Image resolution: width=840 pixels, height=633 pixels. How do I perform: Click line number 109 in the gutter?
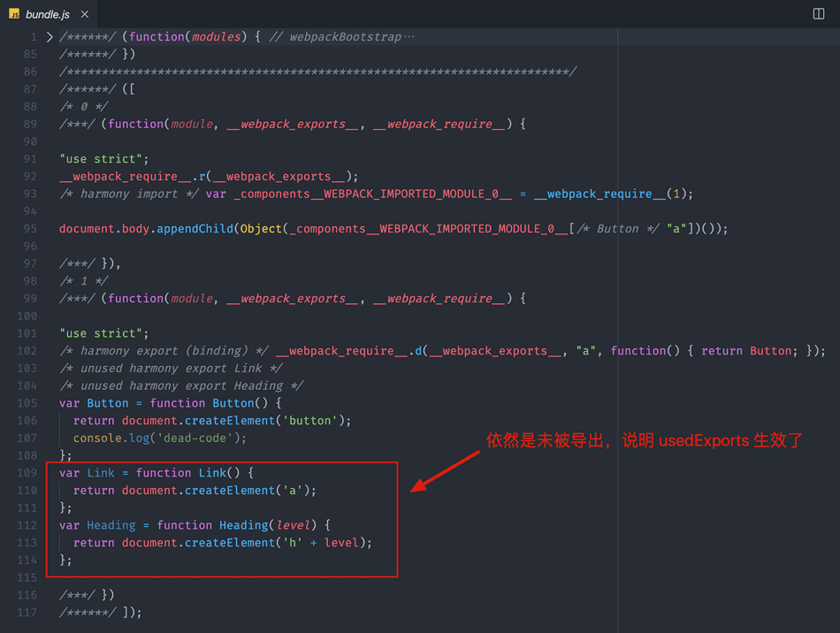click(x=27, y=473)
